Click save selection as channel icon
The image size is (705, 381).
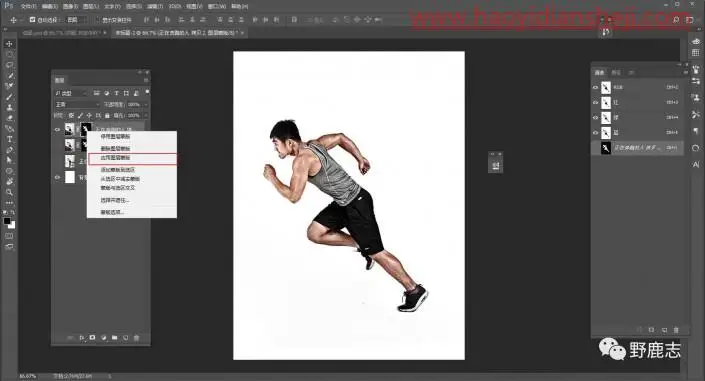pyautogui.click(x=651, y=330)
